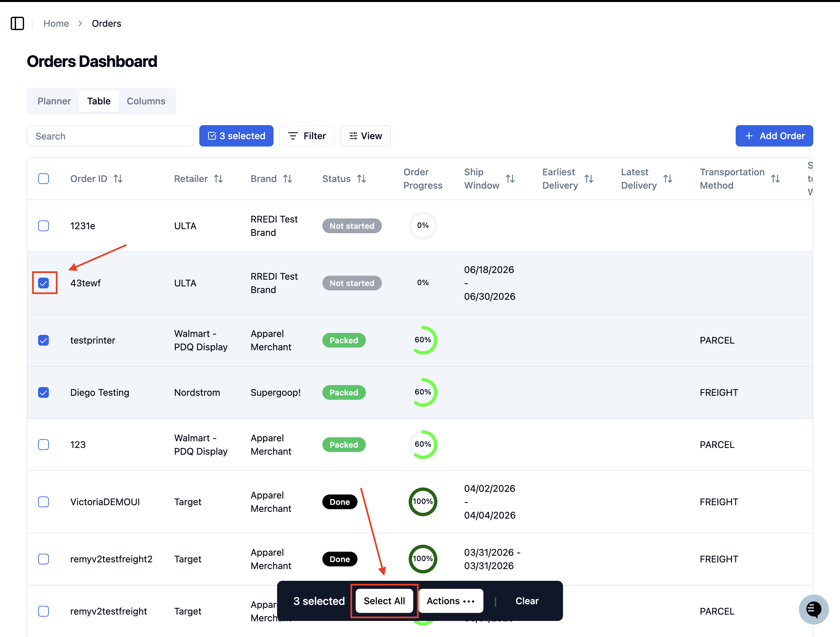Switch to the Table tab
The image size is (840, 637).
point(99,101)
